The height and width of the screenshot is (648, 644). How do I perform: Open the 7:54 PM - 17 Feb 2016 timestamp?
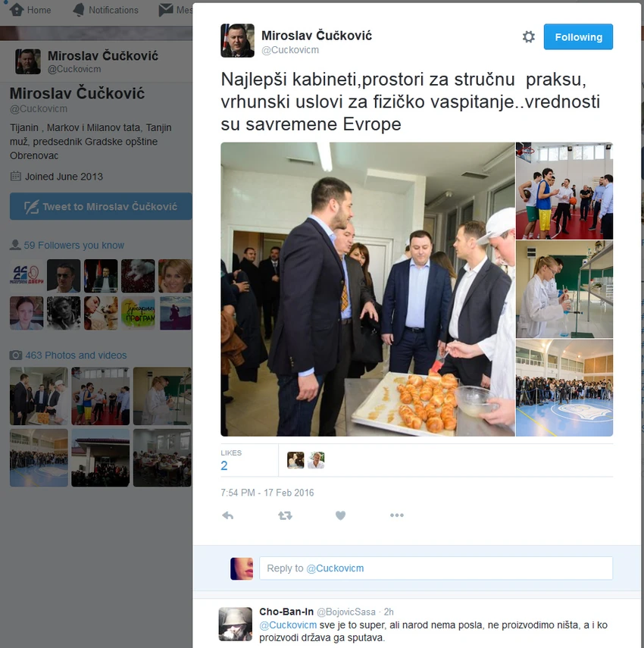(267, 493)
